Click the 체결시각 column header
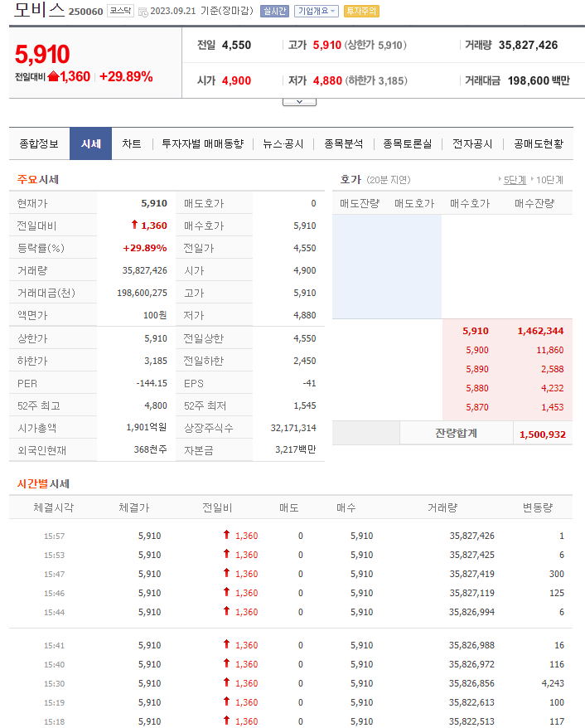The image size is (585, 728). coord(53,508)
